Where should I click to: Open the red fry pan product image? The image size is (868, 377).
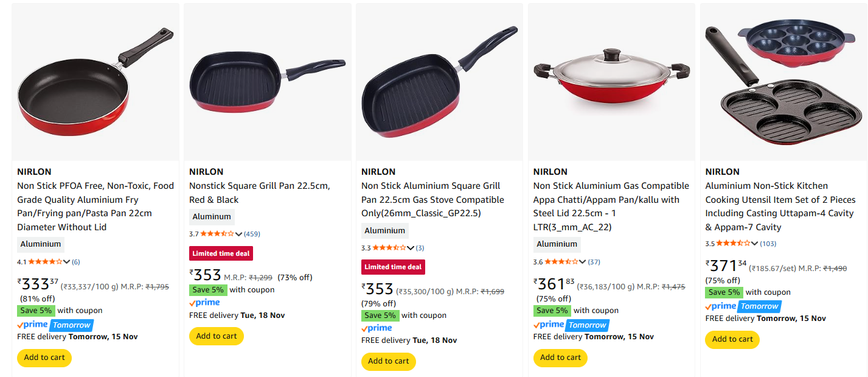tap(95, 82)
